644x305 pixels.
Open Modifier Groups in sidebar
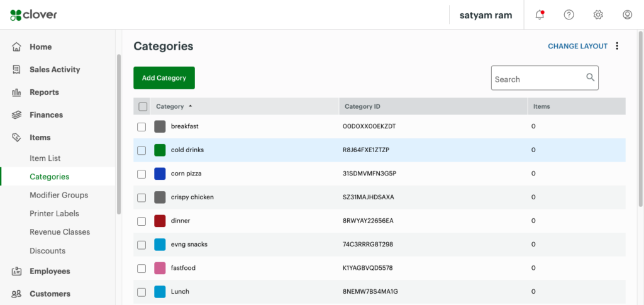tap(58, 196)
